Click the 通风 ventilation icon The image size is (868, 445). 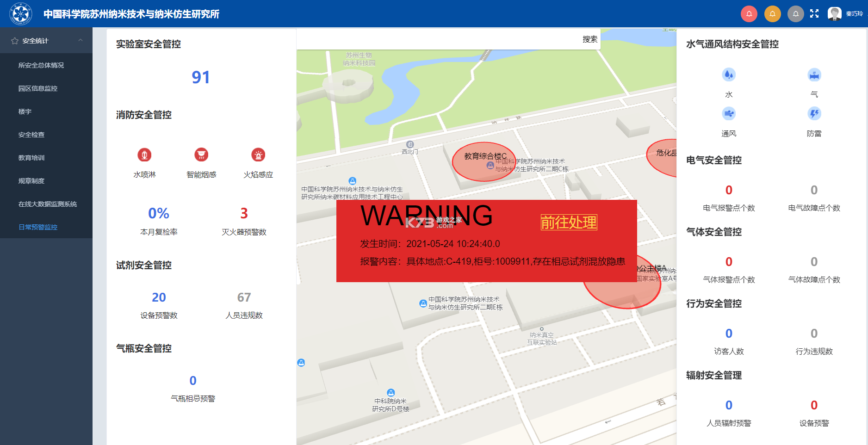[x=729, y=113]
